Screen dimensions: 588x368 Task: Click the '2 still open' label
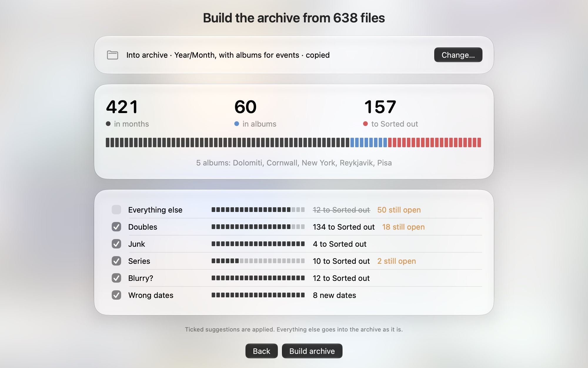397,261
